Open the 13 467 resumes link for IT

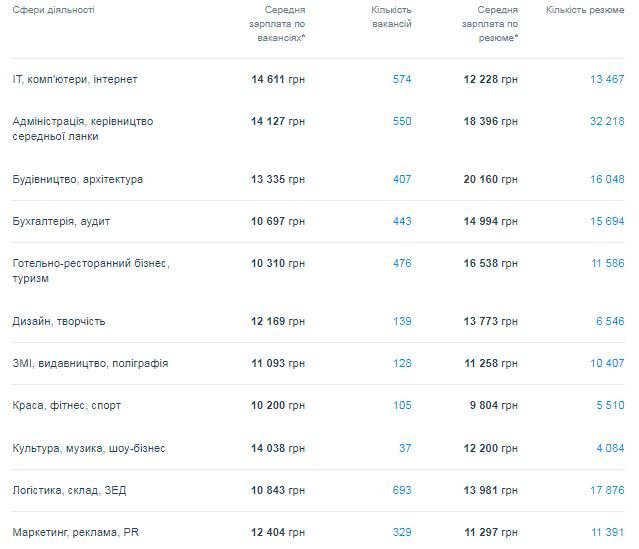pyautogui.click(x=605, y=79)
